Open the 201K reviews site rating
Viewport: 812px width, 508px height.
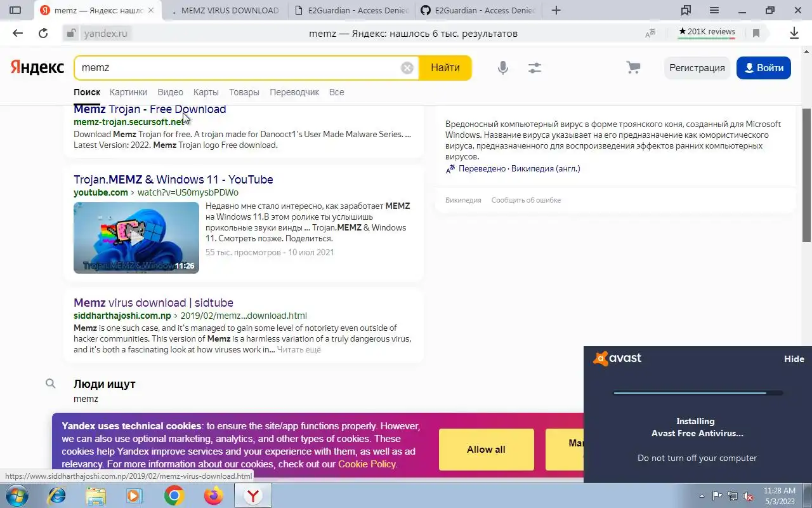(x=706, y=32)
